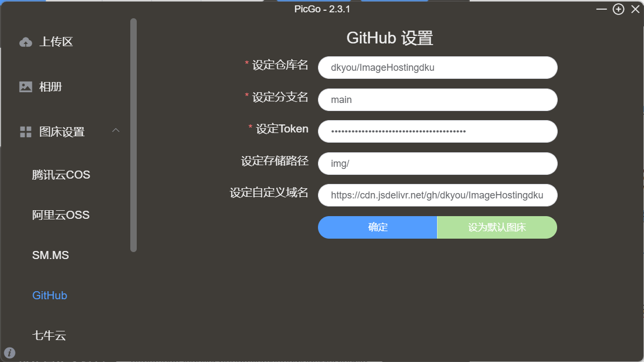
Task: Click the 设定Token label
Action: pos(282,129)
